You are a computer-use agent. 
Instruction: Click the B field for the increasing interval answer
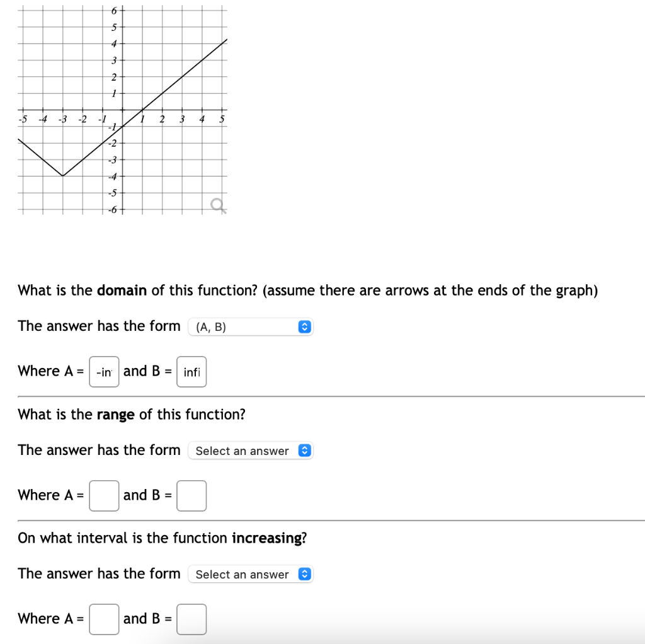191,619
